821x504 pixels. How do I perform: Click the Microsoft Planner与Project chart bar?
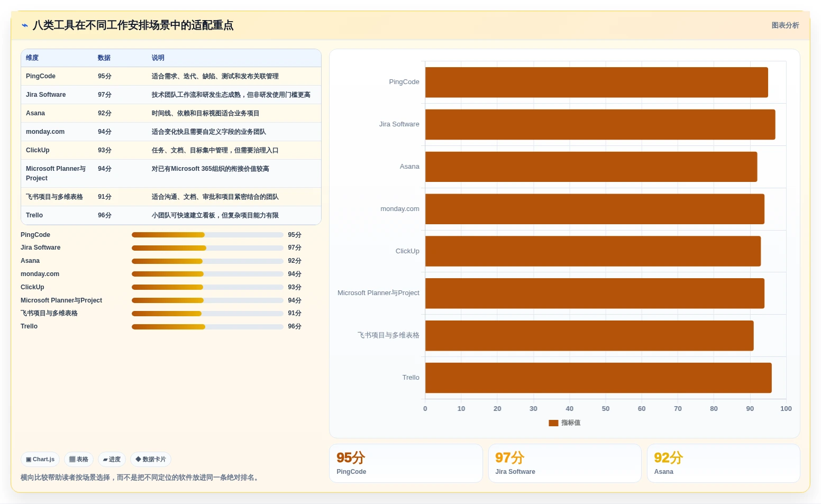595,294
